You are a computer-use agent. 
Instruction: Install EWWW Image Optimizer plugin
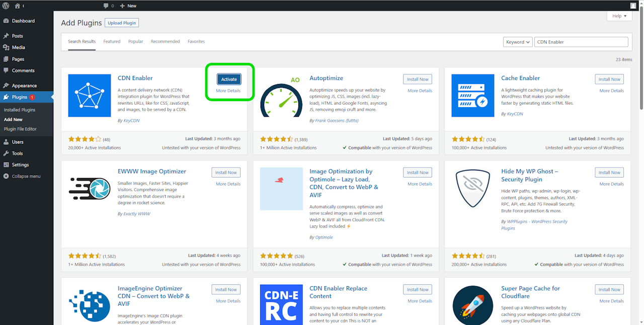click(x=226, y=173)
